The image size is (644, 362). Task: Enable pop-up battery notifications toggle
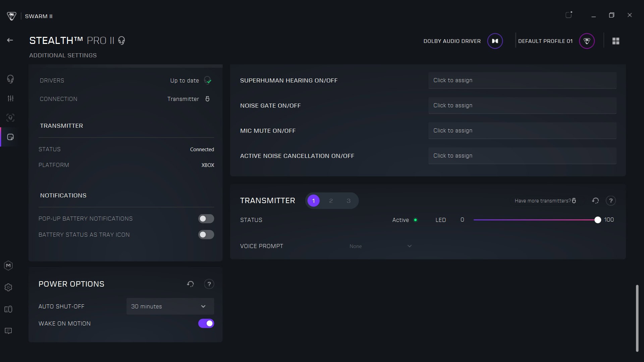[206, 219]
